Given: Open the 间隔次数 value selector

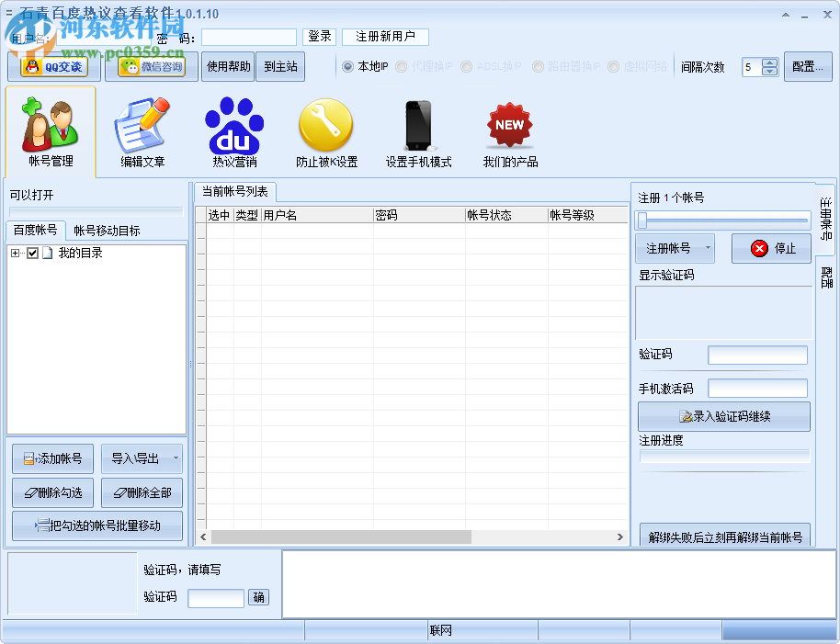Looking at the screenshot, I should [x=767, y=66].
